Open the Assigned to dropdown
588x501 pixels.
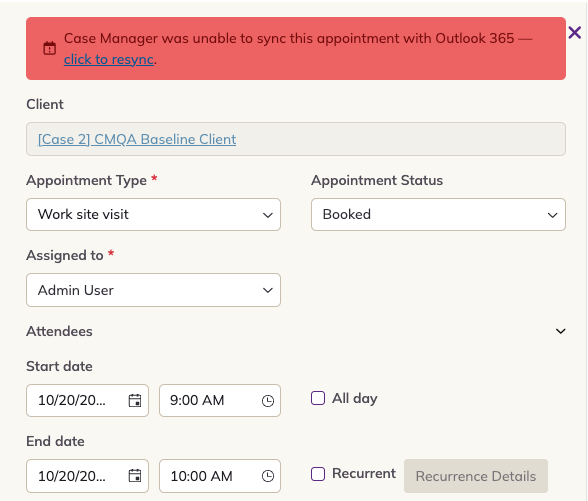pyautogui.click(x=153, y=290)
